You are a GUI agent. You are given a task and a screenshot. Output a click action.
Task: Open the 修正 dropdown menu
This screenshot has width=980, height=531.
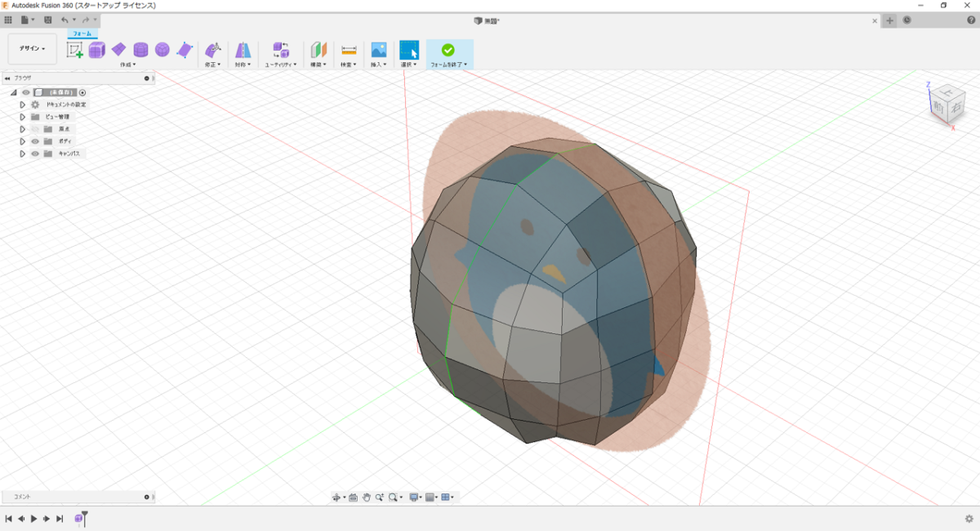coord(213,64)
